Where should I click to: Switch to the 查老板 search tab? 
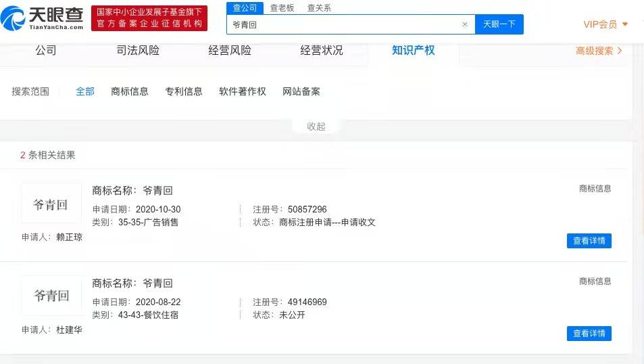[x=282, y=8]
